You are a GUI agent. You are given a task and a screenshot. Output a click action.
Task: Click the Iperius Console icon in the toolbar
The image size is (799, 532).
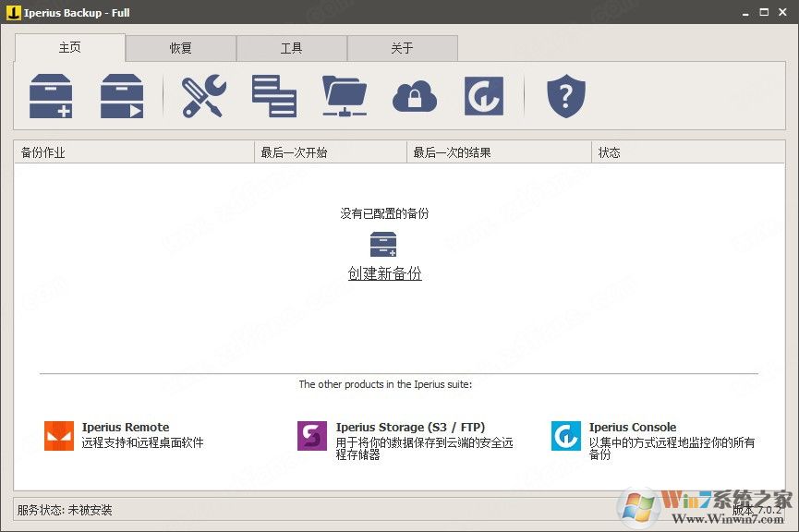pos(483,95)
